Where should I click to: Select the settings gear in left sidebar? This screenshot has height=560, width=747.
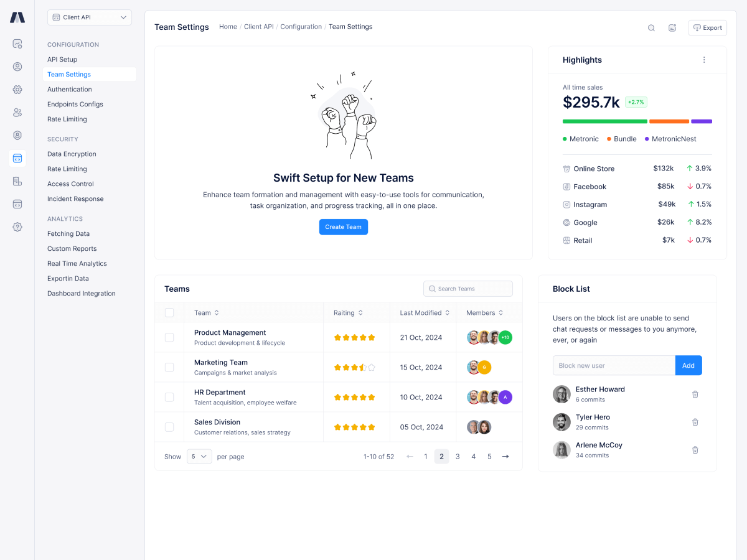point(17,90)
